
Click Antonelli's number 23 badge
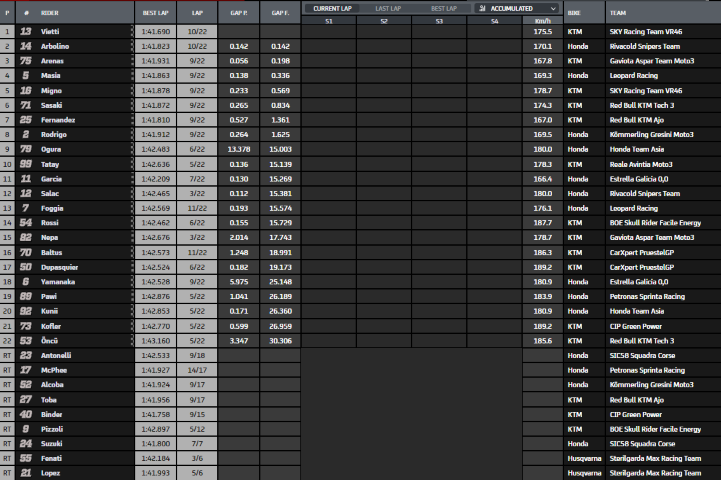coord(25,355)
